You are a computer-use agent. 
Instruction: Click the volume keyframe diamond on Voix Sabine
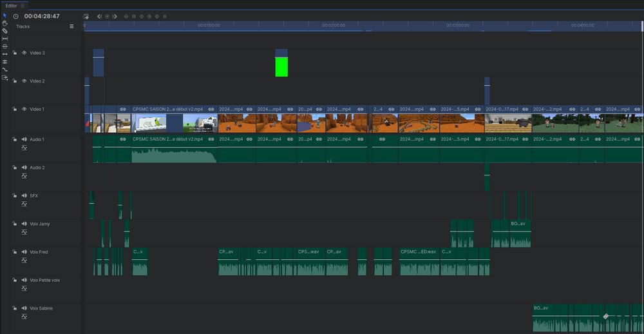(x=605, y=317)
